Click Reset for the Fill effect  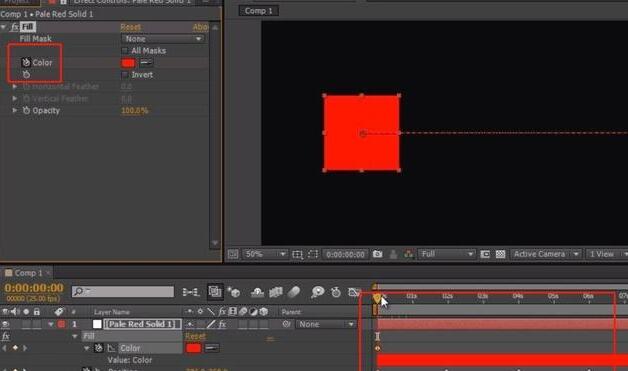tap(131, 27)
